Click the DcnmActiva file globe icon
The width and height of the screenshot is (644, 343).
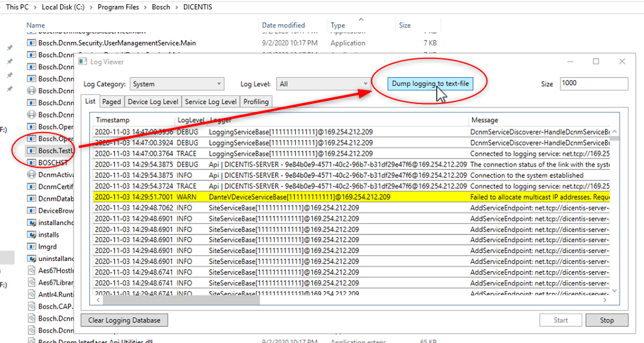point(31,175)
